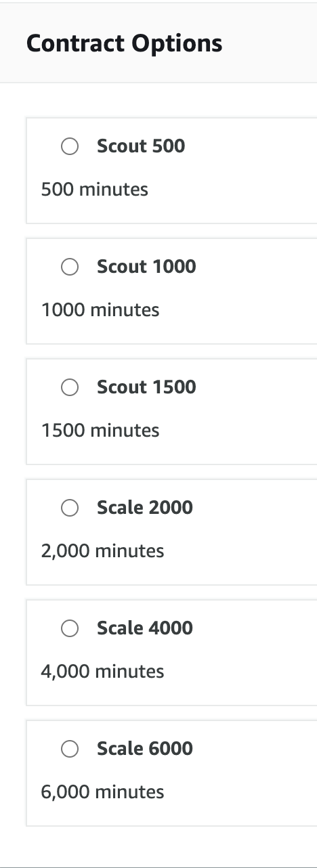317x868 pixels.
Task: Pick the Scout 1500 radio button
Action: click(70, 387)
